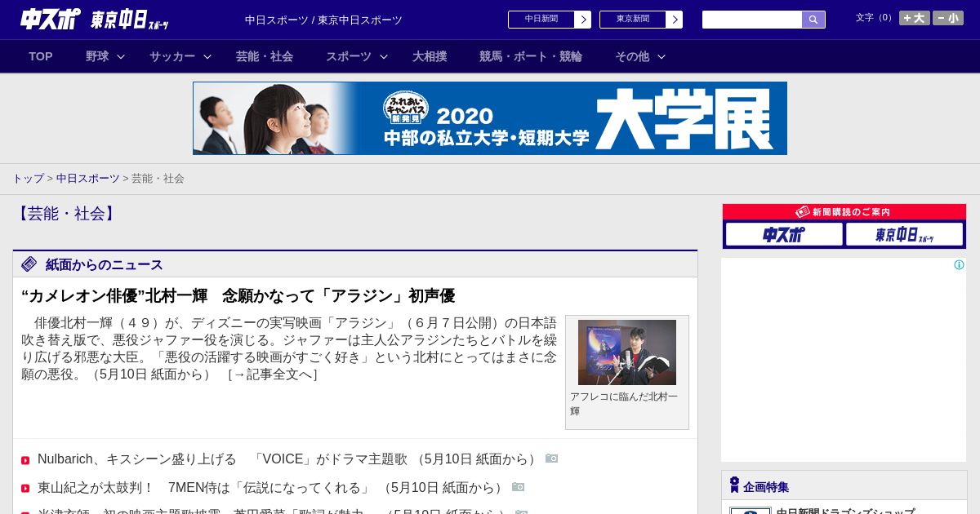
Task: Open the その他 menu
Action: (x=632, y=56)
